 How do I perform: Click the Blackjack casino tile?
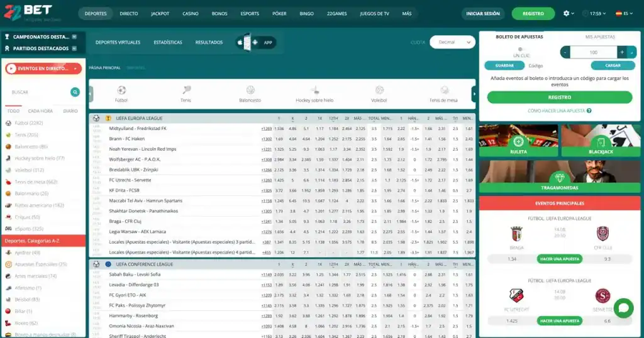pos(601,140)
